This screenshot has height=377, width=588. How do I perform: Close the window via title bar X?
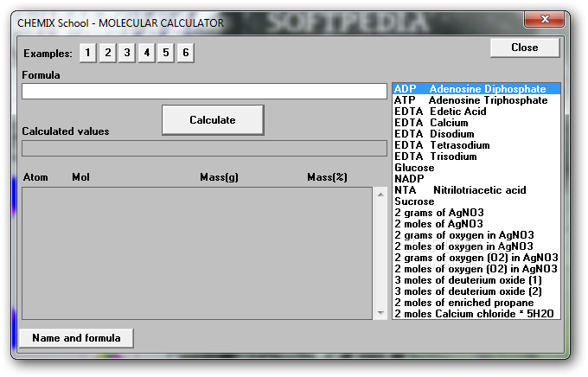point(545,19)
